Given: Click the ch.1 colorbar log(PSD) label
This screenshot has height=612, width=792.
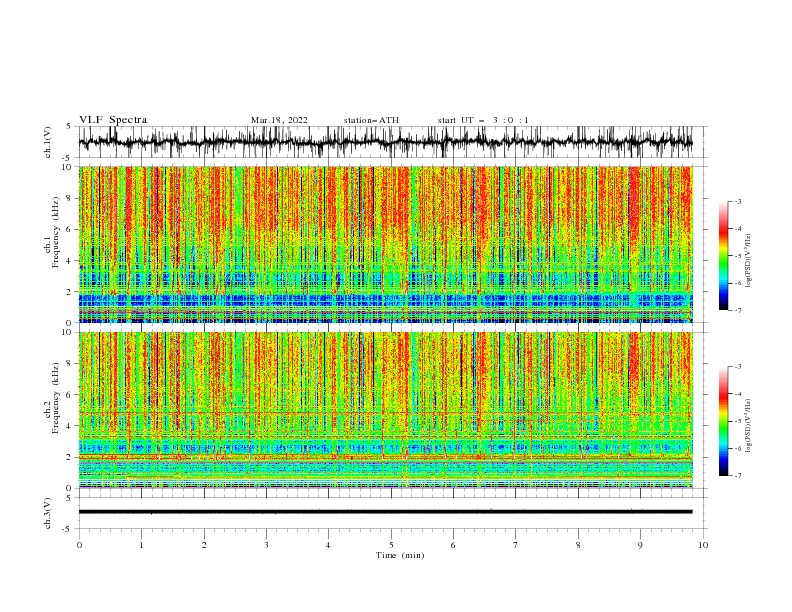Looking at the screenshot, I should tap(748, 261).
